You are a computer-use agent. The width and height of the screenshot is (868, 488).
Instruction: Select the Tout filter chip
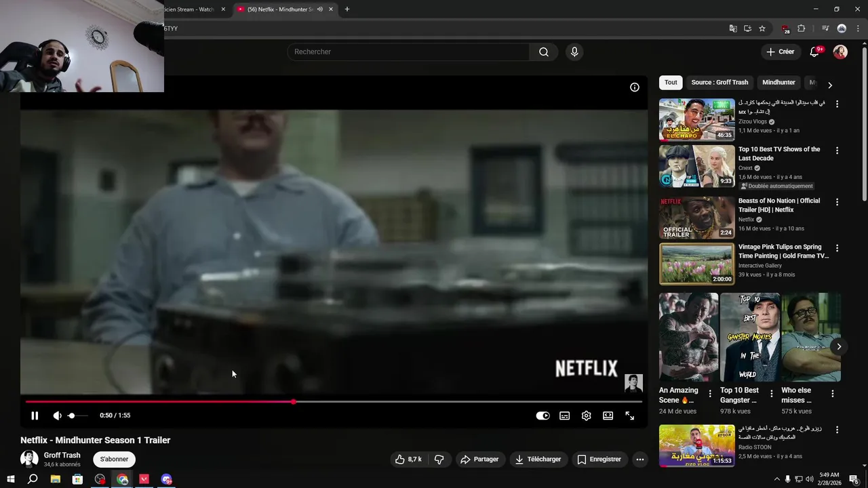(671, 83)
